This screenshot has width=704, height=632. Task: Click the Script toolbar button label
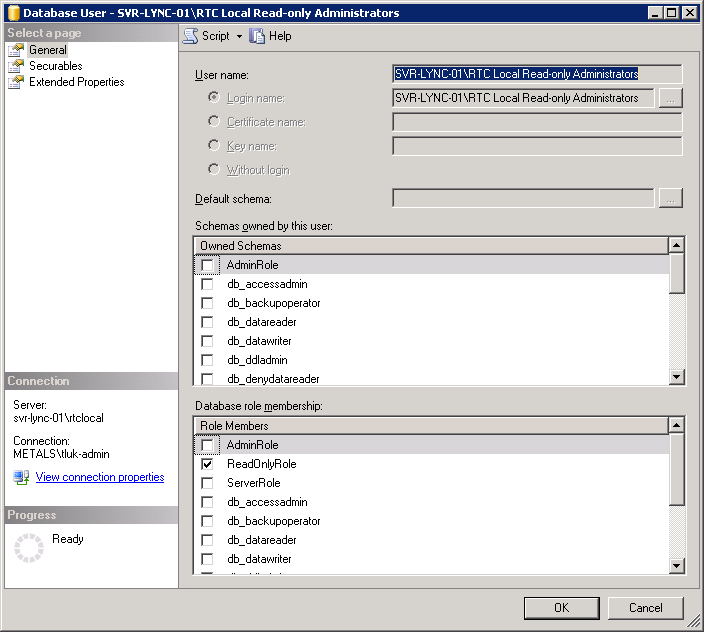pos(216,36)
